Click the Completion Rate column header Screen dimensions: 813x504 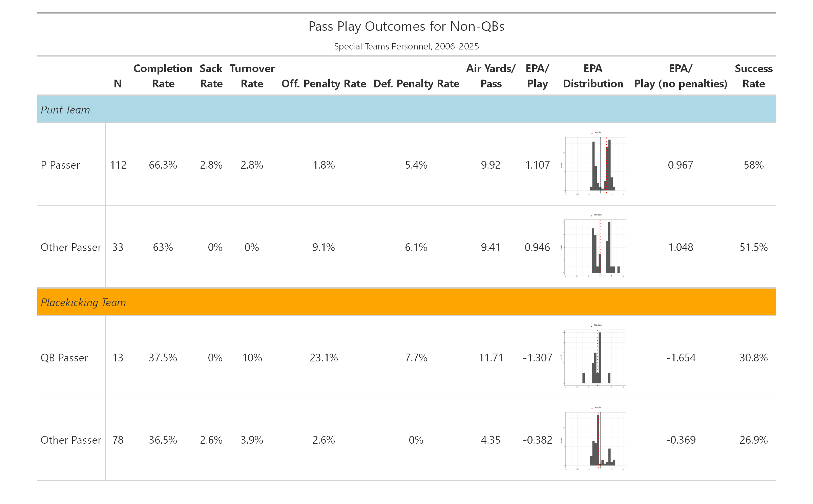coord(163,76)
